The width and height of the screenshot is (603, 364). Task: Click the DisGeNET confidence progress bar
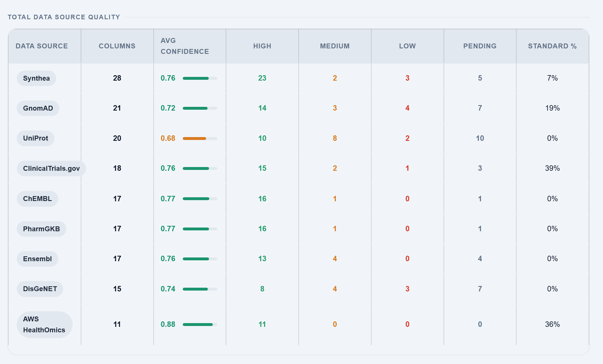200,289
